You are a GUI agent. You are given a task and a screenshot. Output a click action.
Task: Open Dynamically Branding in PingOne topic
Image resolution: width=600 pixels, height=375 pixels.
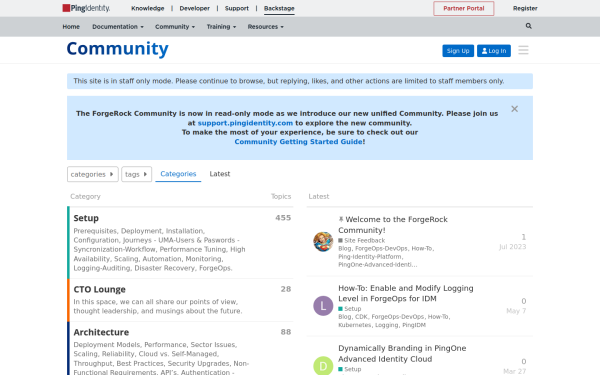[402, 354]
